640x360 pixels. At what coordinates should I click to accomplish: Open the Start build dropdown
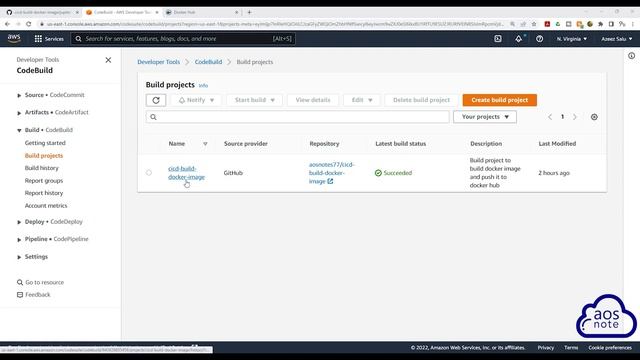[254, 100]
